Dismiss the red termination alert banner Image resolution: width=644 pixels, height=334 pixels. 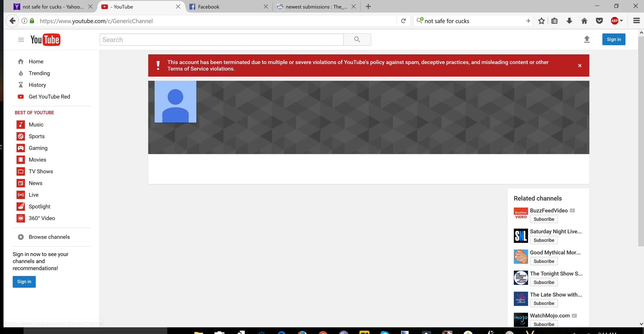580,66
